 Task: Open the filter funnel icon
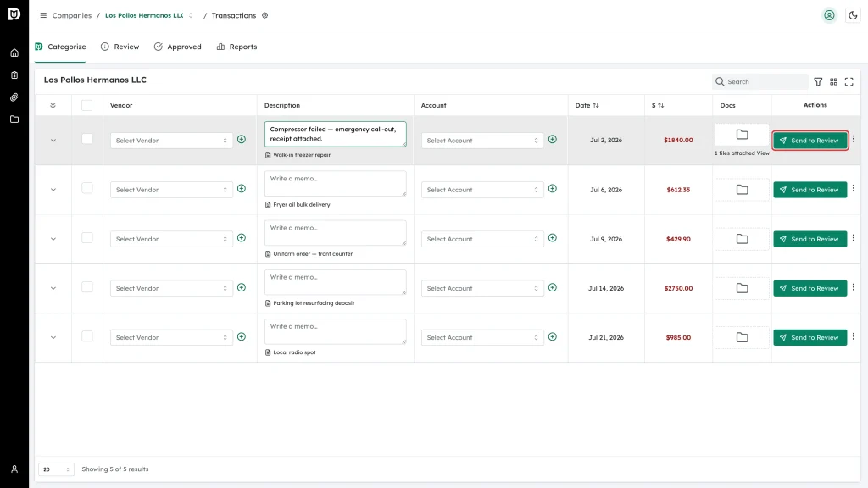point(818,82)
